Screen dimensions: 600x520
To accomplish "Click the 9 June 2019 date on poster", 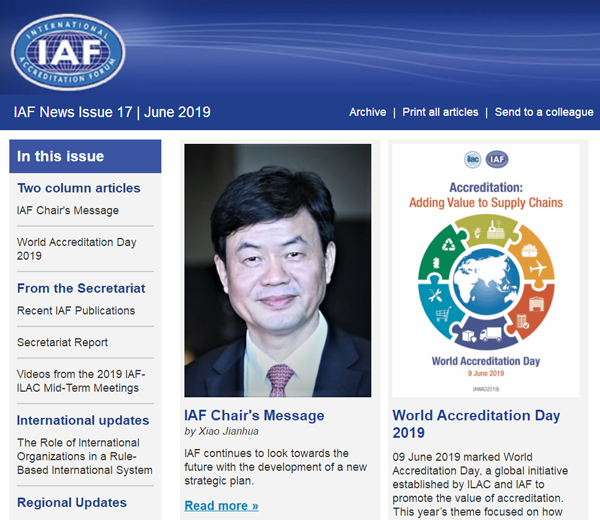I will tap(486, 373).
